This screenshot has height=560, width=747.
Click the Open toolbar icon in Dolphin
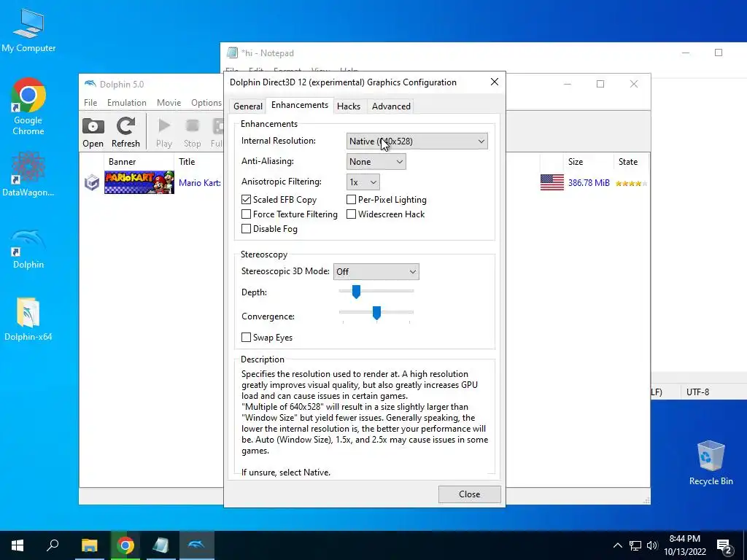pos(93,133)
